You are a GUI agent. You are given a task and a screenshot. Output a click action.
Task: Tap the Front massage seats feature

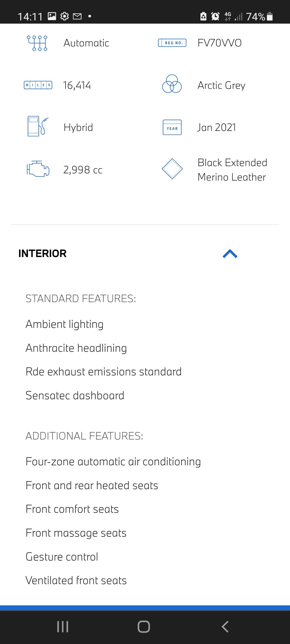[76, 533]
